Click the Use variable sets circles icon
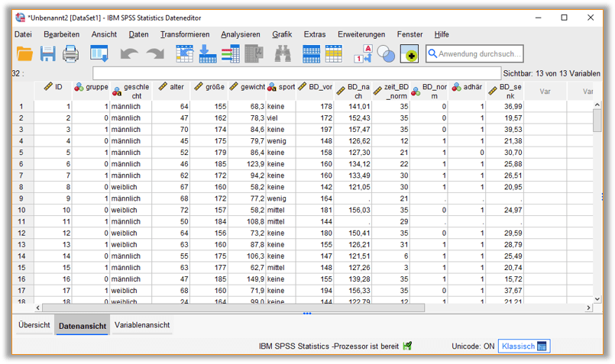 click(x=386, y=53)
